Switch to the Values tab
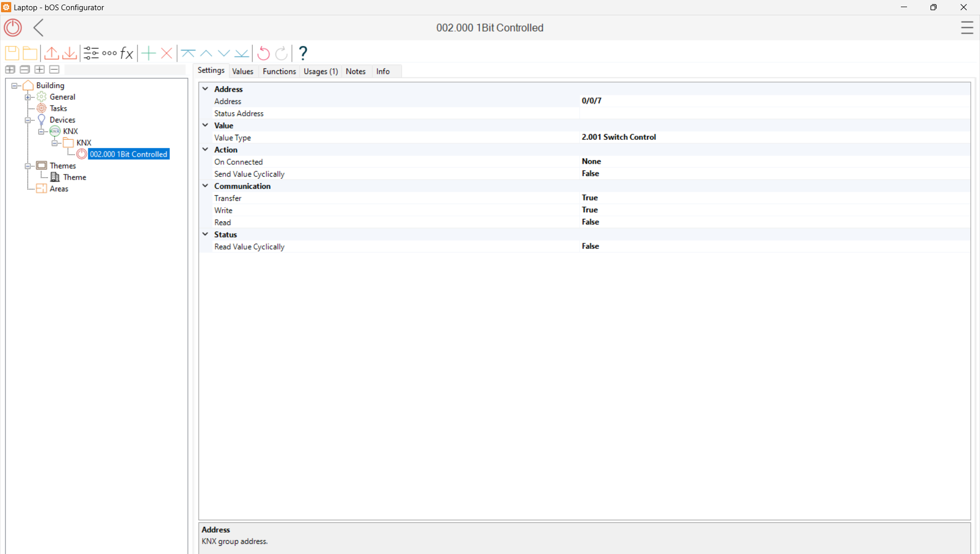Screen dimensions: 980x554 (242, 71)
